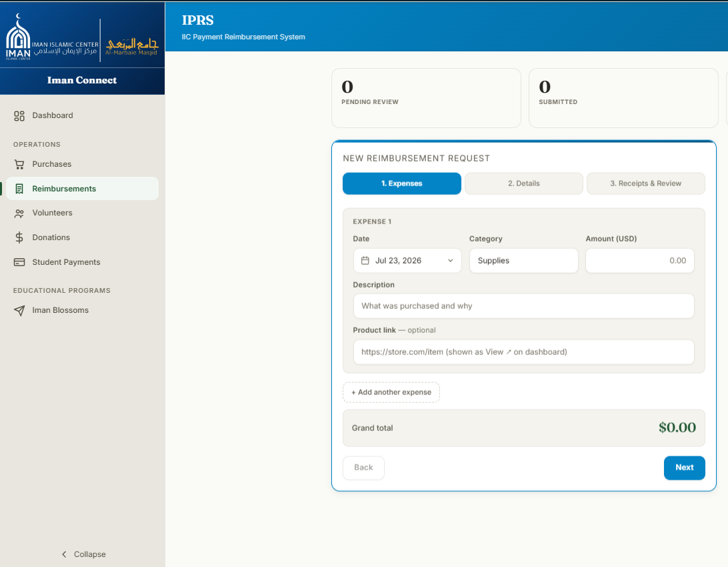Click the EXPENSE 1 heading

coord(373,222)
